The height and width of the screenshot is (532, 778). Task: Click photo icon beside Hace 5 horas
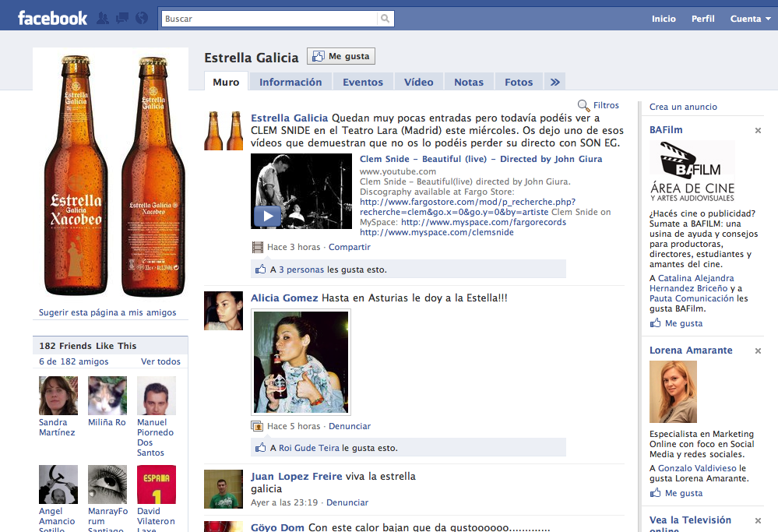(x=257, y=426)
